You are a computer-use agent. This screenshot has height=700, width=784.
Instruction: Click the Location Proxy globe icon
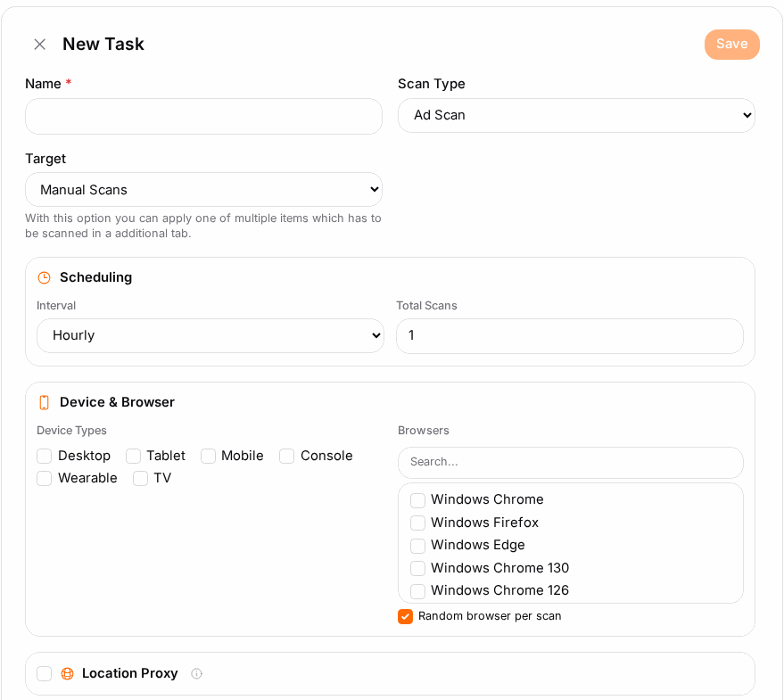(x=67, y=673)
